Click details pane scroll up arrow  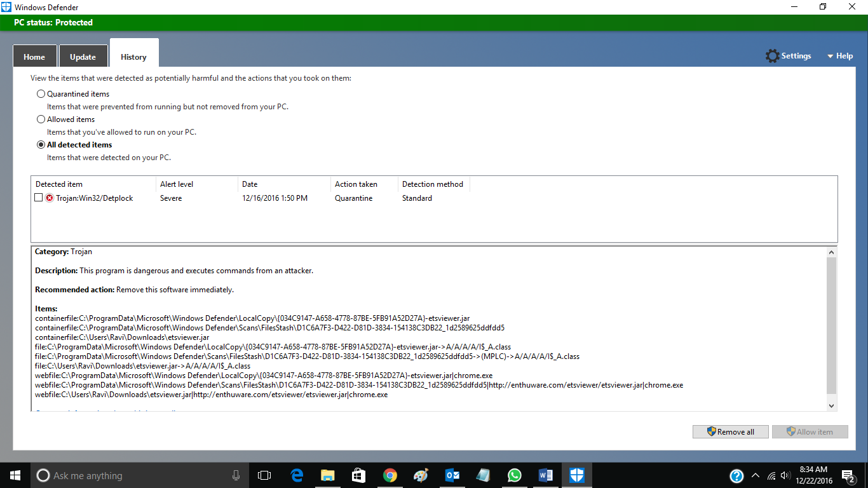coord(832,252)
